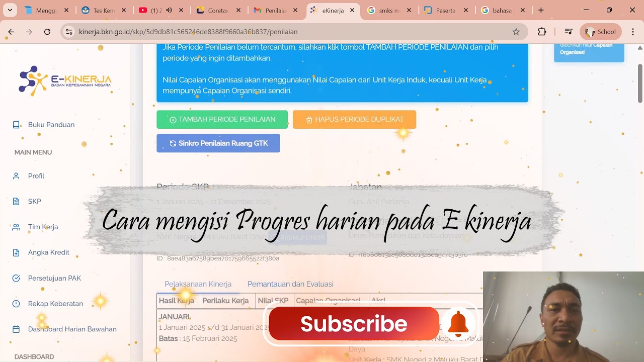Open the Rekap Keberatan menu item
Screen dimensions: 644x362
55,304
